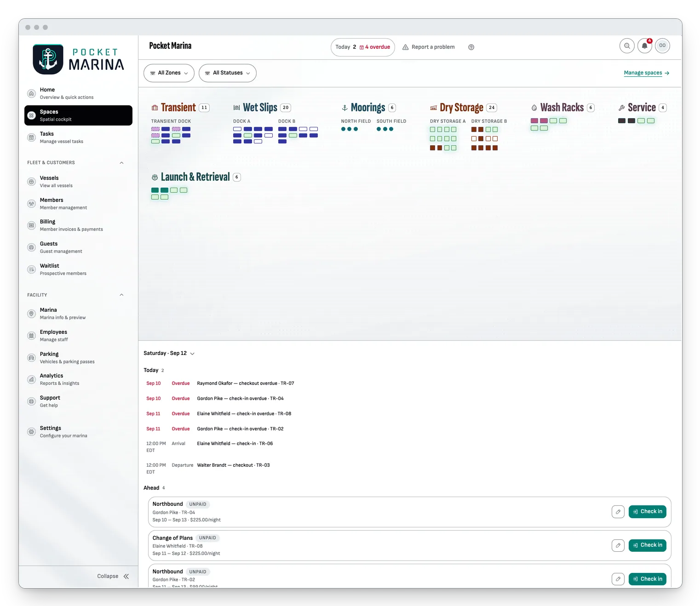The width and height of the screenshot is (700, 606).
Task: Click the Launch & Retrieval zone heading
Action: coord(195,177)
